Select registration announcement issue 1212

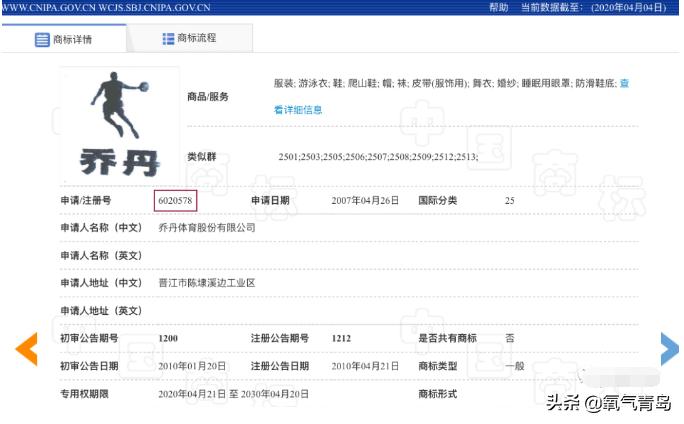pos(341,339)
